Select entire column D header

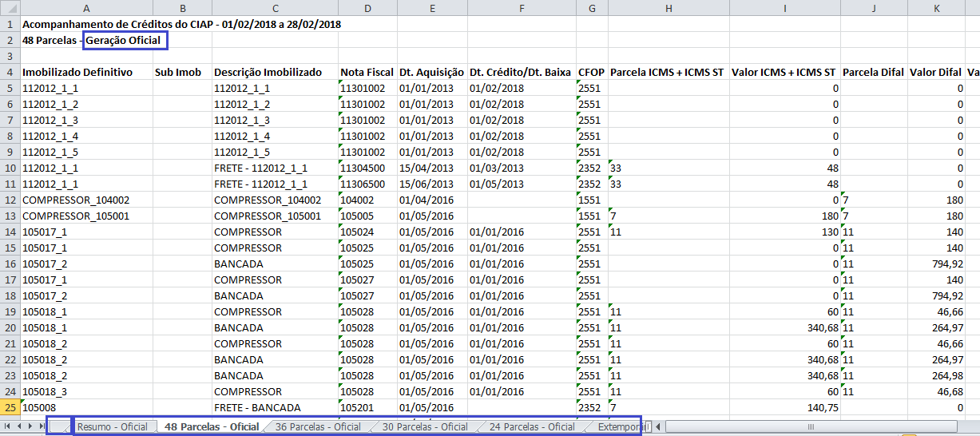click(367, 8)
